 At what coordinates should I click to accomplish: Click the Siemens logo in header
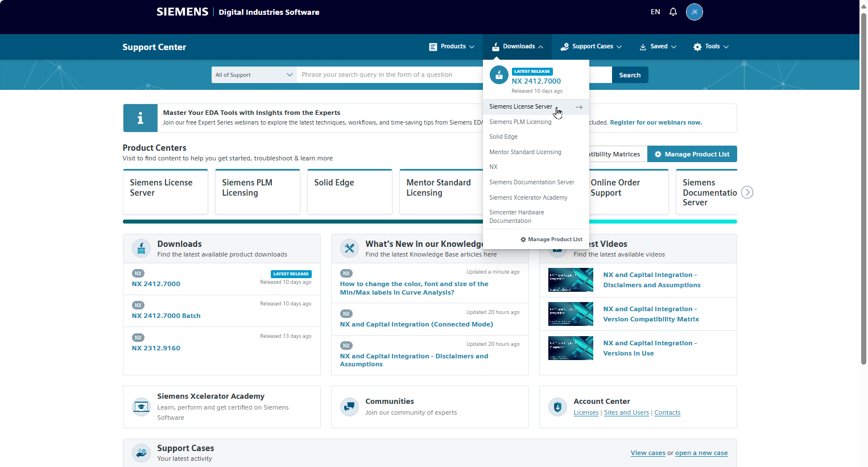(x=183, y=12)
